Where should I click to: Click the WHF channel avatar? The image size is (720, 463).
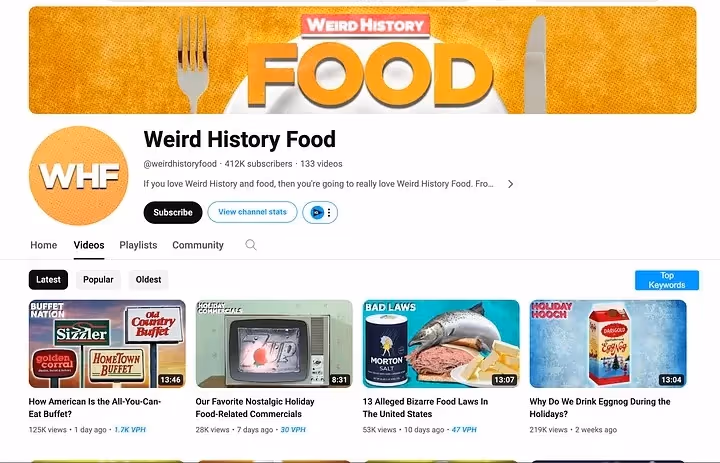(x=79, y=176)
